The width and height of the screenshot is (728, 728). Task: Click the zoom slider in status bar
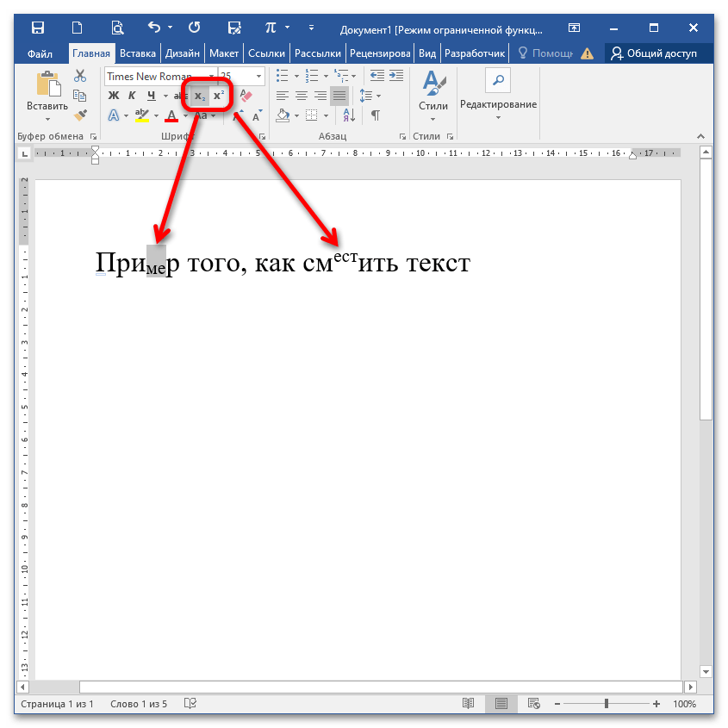[607, 704]
